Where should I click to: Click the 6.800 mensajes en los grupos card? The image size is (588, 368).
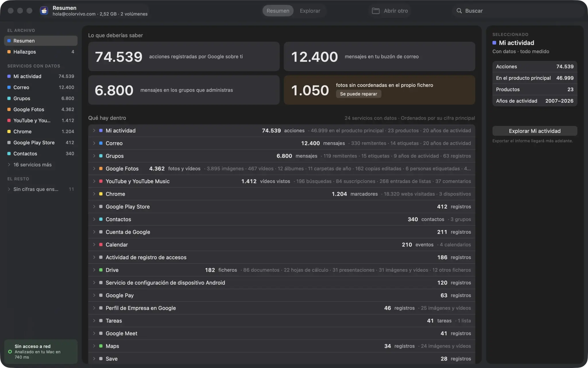tap(184, 90)
